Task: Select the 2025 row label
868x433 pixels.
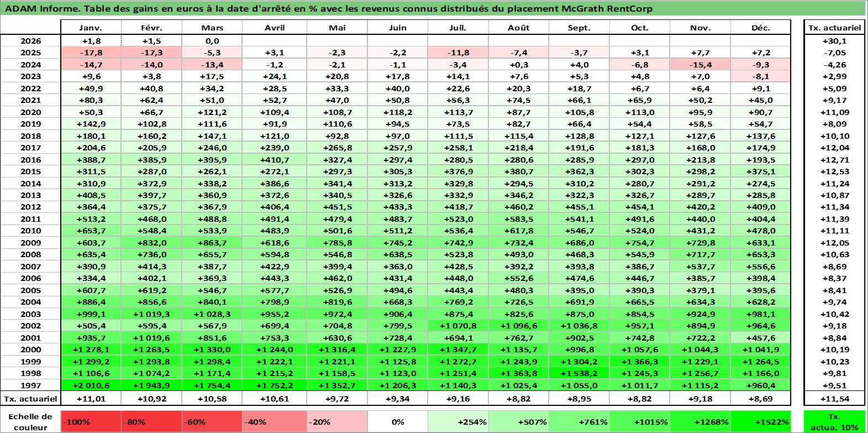Action: [x=30, y=53]
